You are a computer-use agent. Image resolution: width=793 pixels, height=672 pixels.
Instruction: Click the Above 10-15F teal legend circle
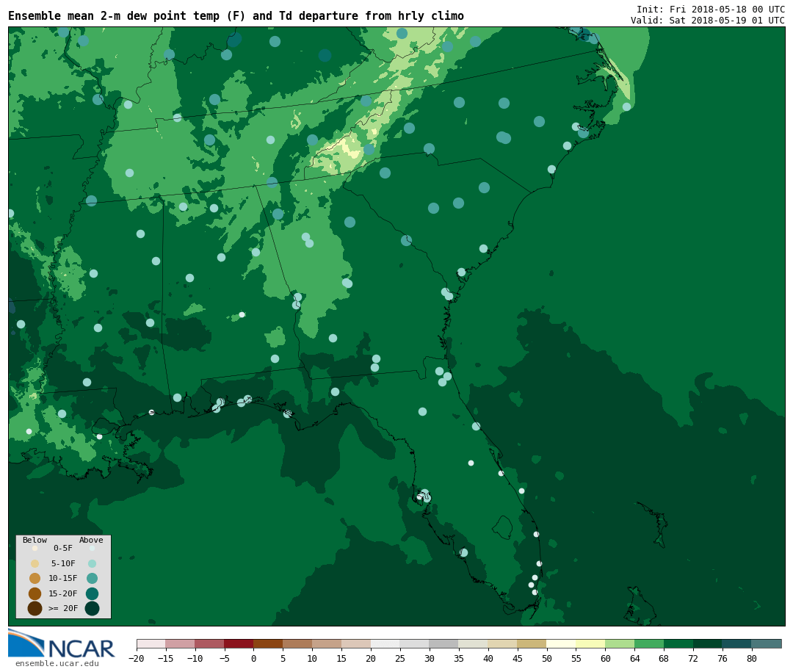92,579
